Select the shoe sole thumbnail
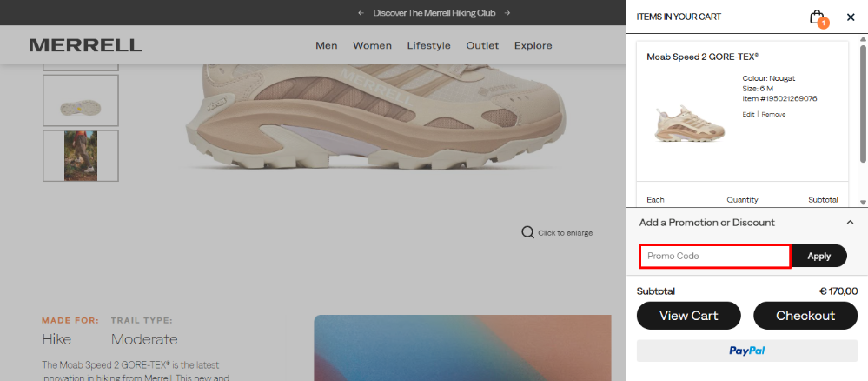Screen dimensions: 868x381 (x=81, y=100)
